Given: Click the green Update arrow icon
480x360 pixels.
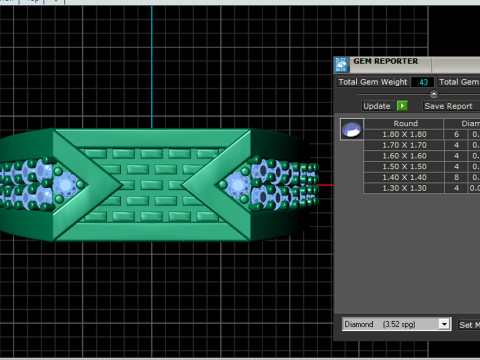Looking at the screenshot, I should [403, 106].
